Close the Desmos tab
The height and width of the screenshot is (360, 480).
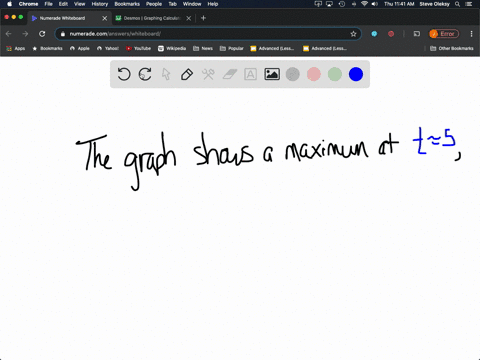[x=189, y=18]
